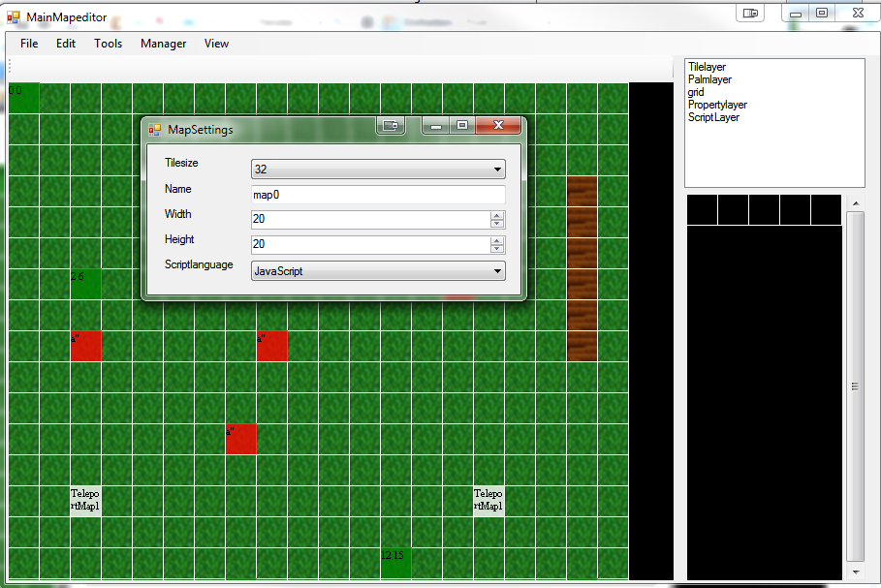Select Tilelayer in the layer list
Viewport: 881px width, 588px height.
[707, 68]
